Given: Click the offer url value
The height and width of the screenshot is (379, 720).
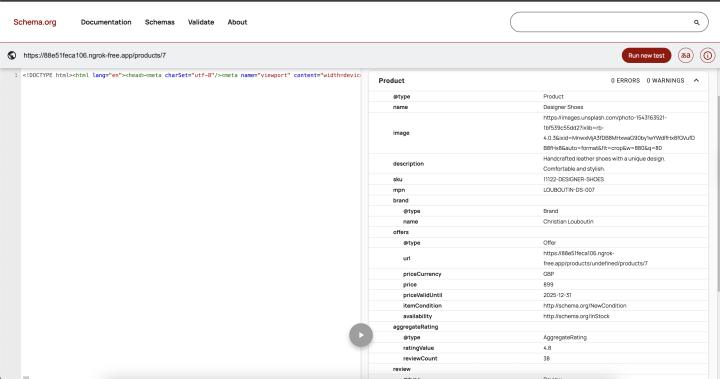Looking at the screenshot, I should point(595,258).
